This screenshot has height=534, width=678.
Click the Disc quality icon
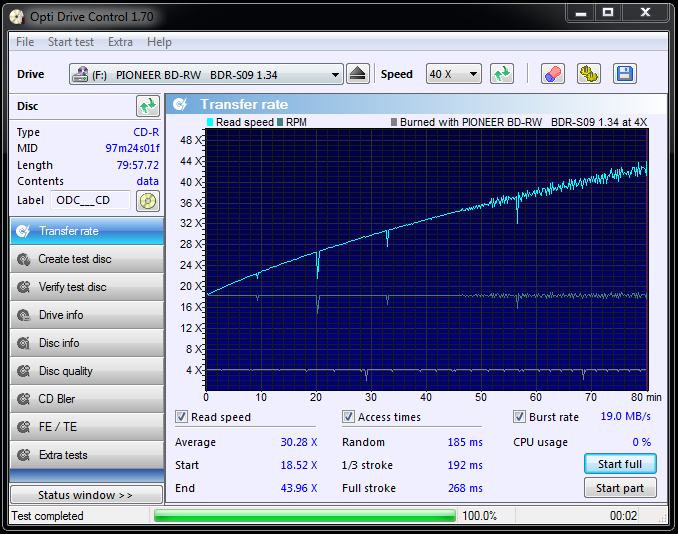click(x=23, y=371)
